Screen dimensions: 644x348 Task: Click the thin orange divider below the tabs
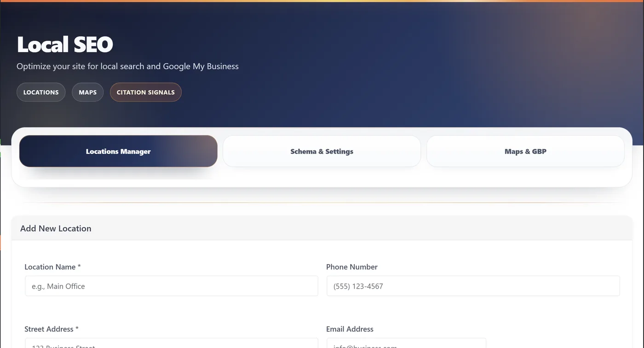pyautogui.click(x=322, y=203)
